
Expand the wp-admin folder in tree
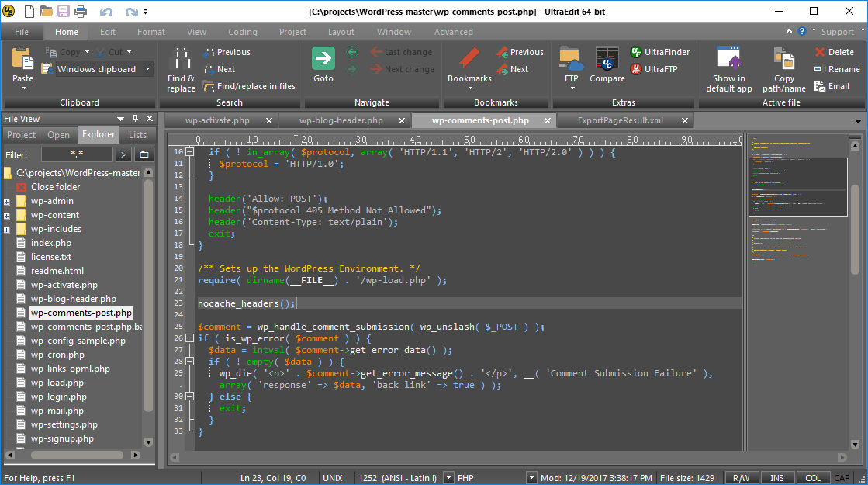tap(7, 202)
